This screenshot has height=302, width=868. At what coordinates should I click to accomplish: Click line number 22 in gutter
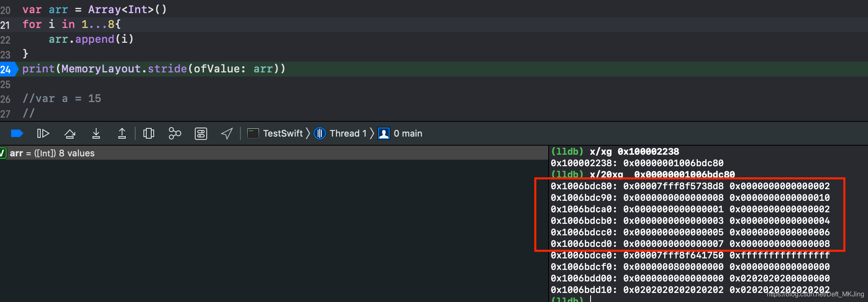pyautogui.click(x=5, y=40)
